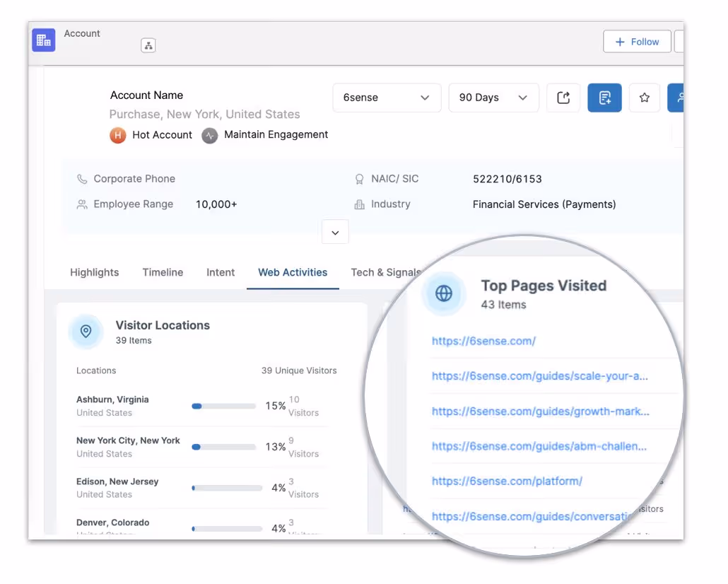Click the blue add-note icon button

pyautogui.click(x=604, y=98)
